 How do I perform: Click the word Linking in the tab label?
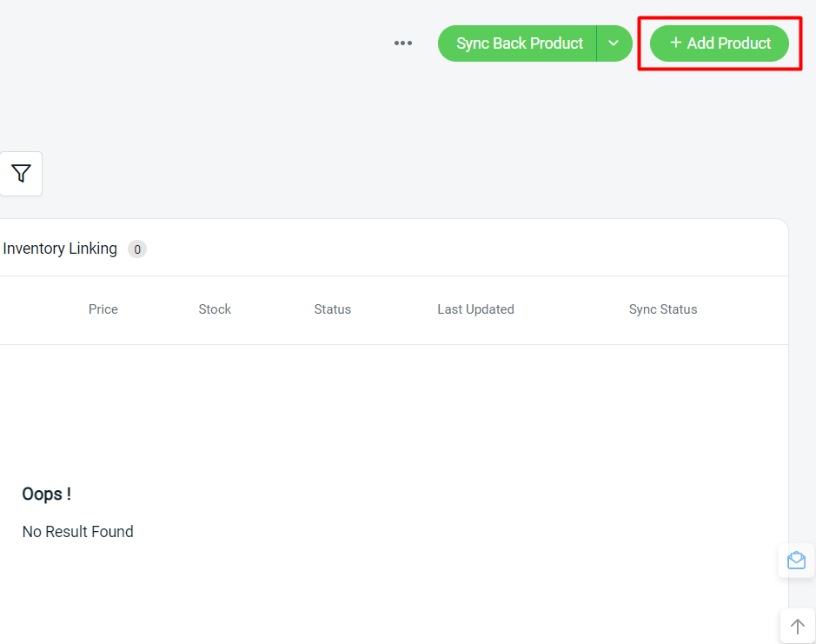click(93, 249)
